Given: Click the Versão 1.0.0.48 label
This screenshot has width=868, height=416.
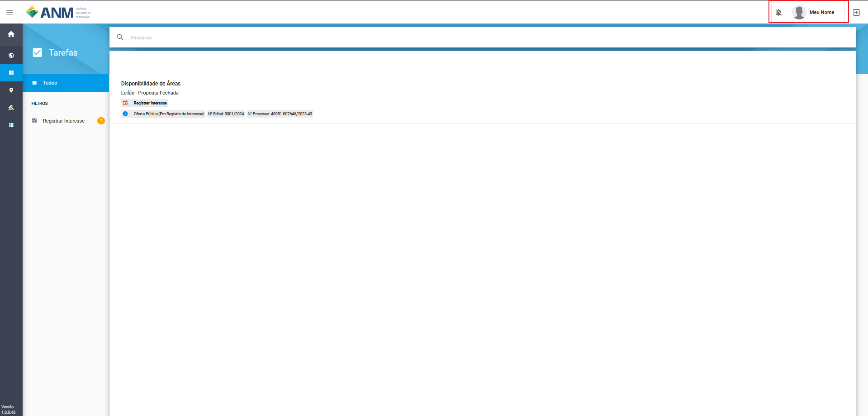Looking at the screenshot, I should pos(8,410).
